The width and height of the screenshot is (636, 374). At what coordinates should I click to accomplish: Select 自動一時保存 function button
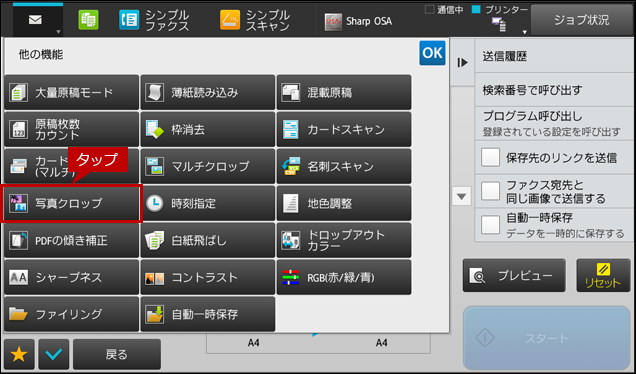tap(208, 314)
